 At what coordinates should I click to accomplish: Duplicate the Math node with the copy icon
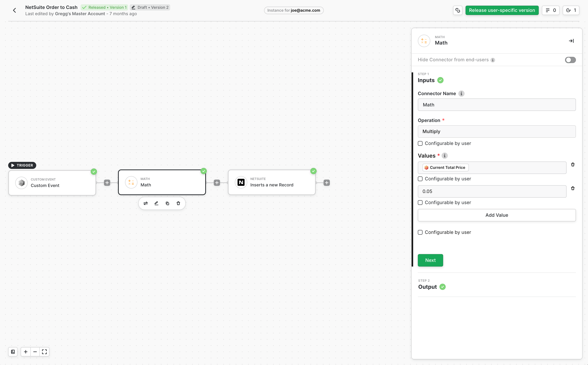pyautogui.click(x=167, y=203)
